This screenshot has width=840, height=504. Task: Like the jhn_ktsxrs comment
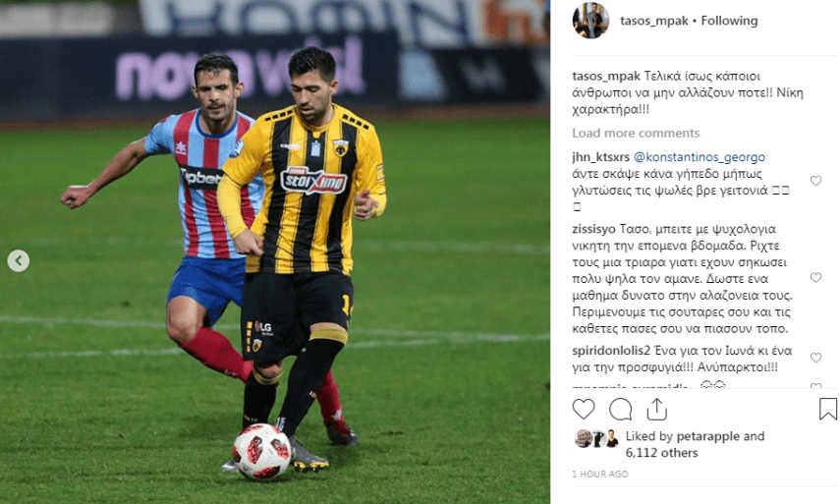click(x=815, y=181)
